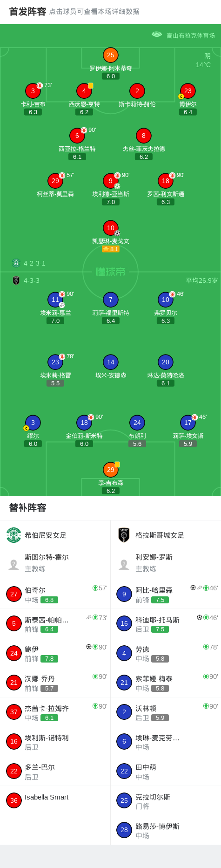Select blue player 14 埃米-安德森
This screenshot has height=868, width=221.
click(111, 362)
